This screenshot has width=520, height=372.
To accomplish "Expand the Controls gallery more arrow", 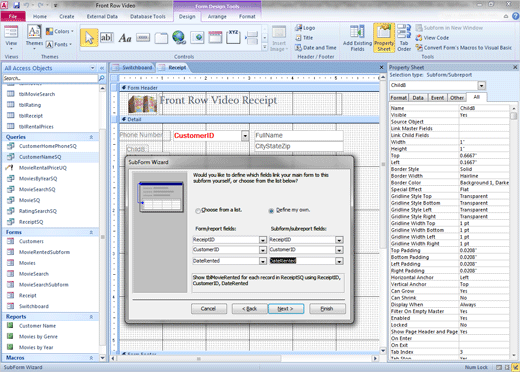I will (x=265, y=47).
